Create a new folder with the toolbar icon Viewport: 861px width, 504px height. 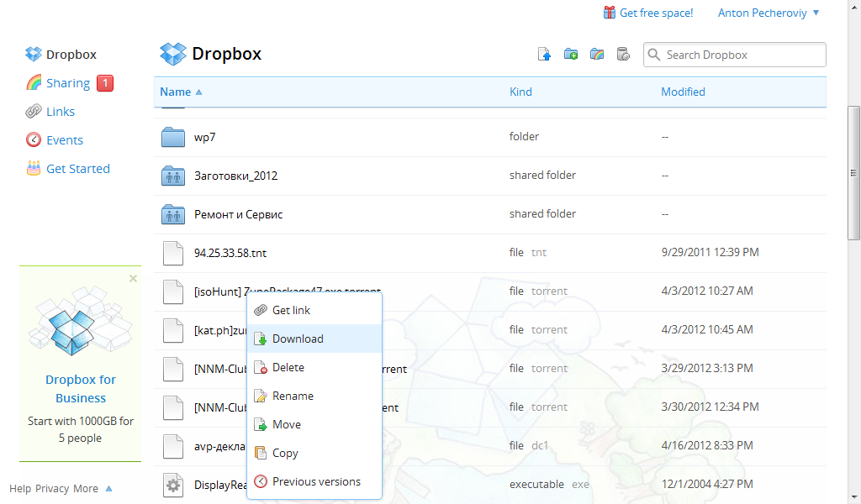(x=571, y=55)
